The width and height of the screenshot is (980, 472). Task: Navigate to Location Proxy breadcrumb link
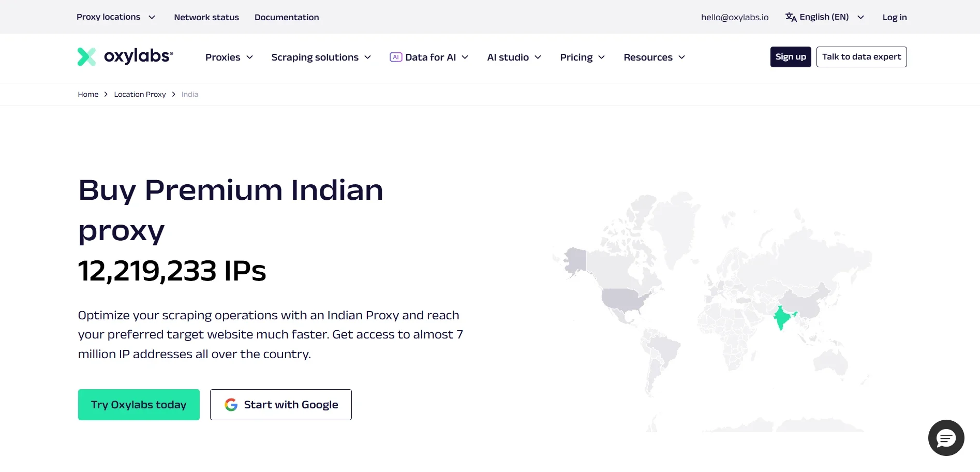[x=140, y=94]
